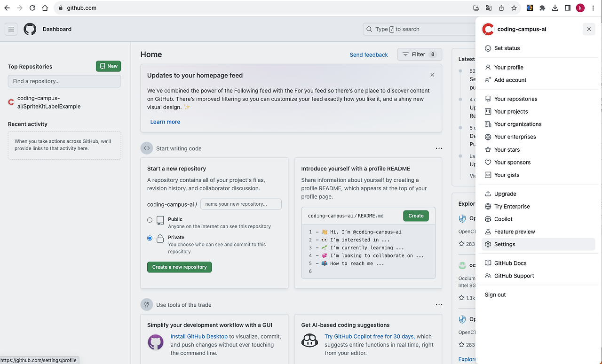Open GitHub Support menu item

pos(539,276)
